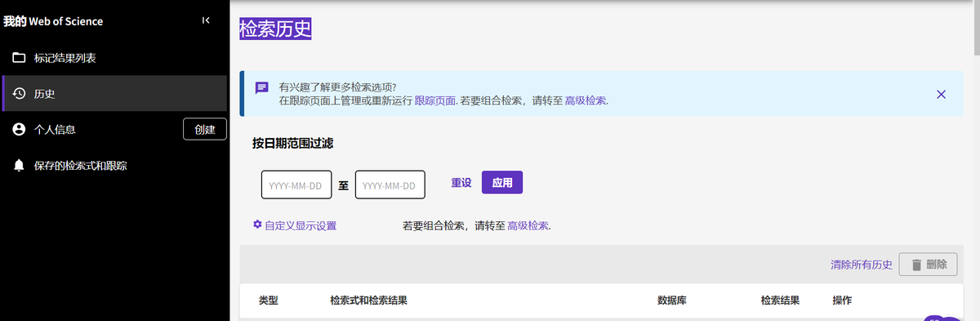Click gear icon for 自定义显示设置
The width and height of the screenshot is (980, 321).
(257, 225)
